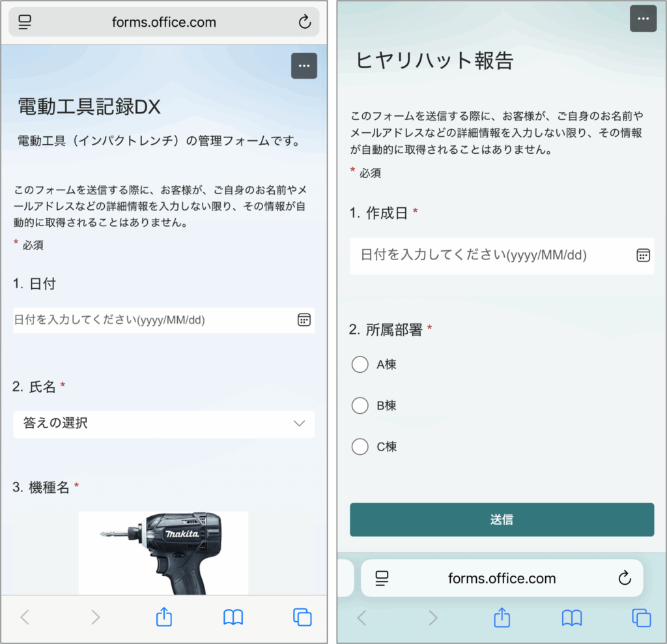Select the B棟 radio option
Image resolution: width=667 pixels, height=644 pixels.
360,405
